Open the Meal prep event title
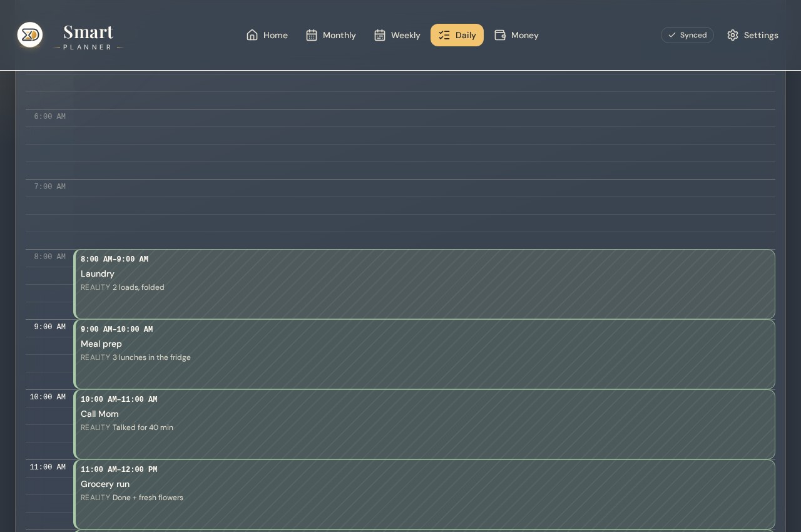Image resolution: width=801 pixels, height=532 pixels. pyautogui.click(x=101, y=344)
